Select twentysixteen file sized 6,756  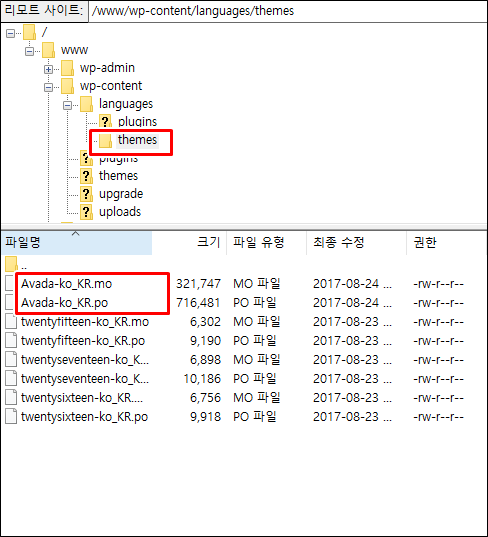click(x=82, y=398)
